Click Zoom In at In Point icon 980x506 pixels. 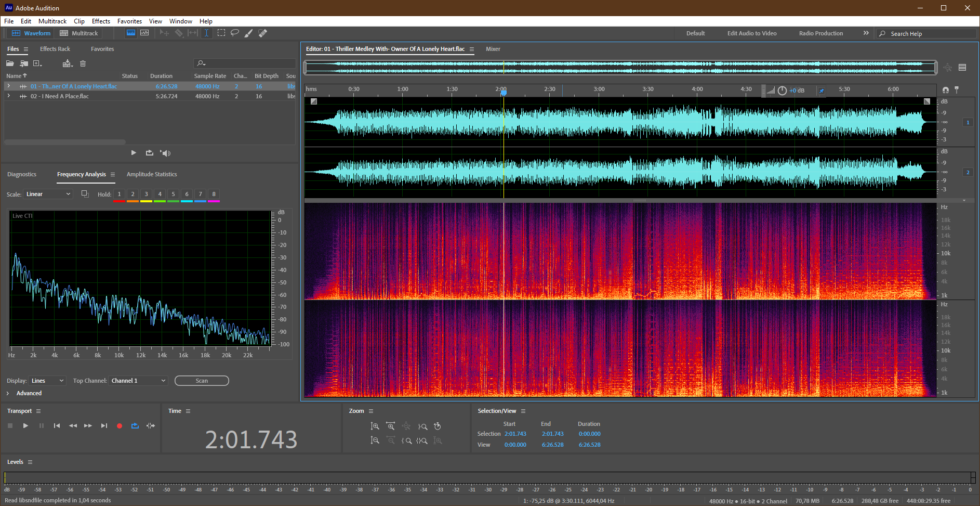(407, 440)
